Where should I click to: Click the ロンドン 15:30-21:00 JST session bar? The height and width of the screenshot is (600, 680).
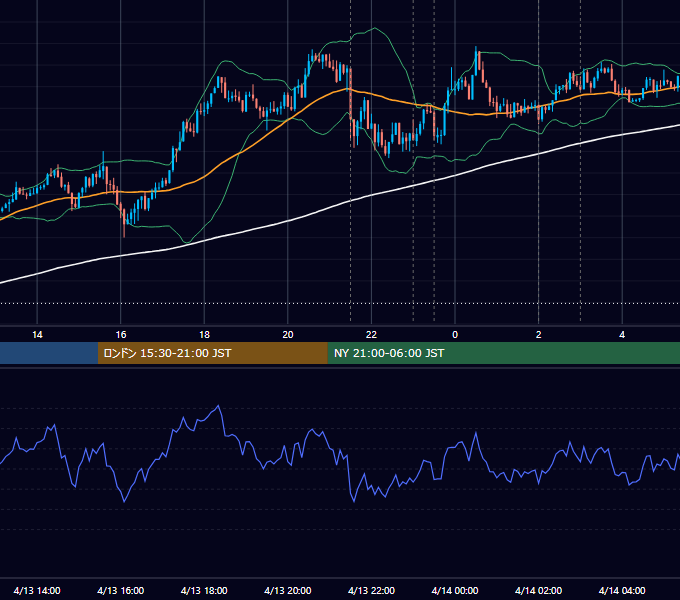212,353
